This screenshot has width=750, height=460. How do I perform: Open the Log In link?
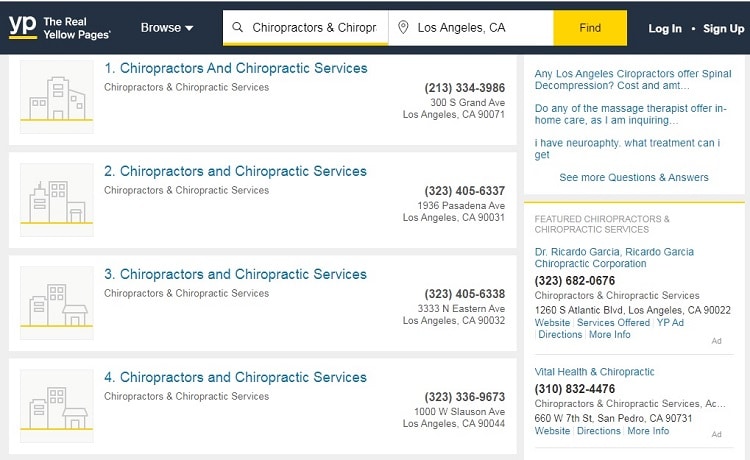pos(665,29)
